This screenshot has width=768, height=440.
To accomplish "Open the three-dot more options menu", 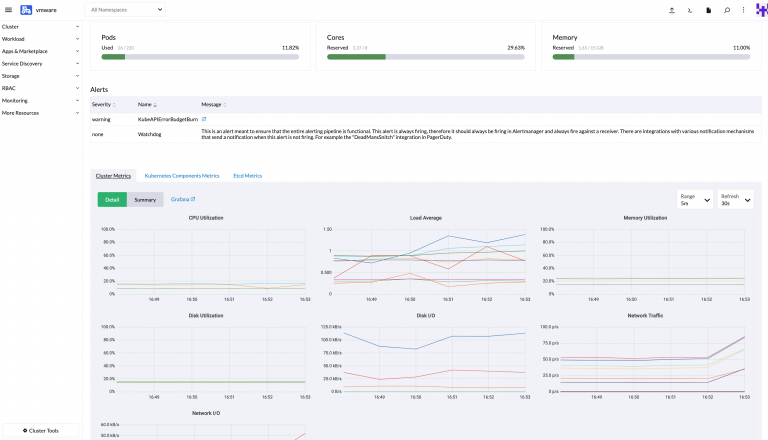I will point(743,9).
